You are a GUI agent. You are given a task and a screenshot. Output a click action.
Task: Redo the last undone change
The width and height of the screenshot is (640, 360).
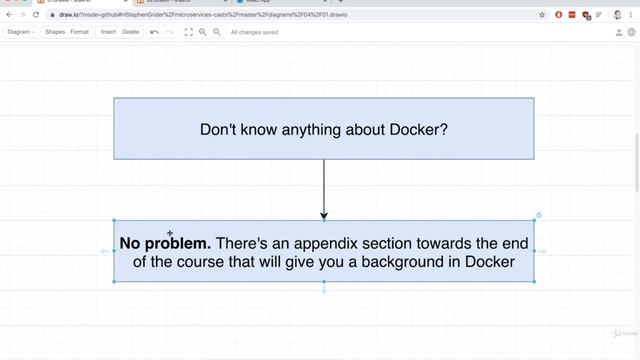click(169, 32)
